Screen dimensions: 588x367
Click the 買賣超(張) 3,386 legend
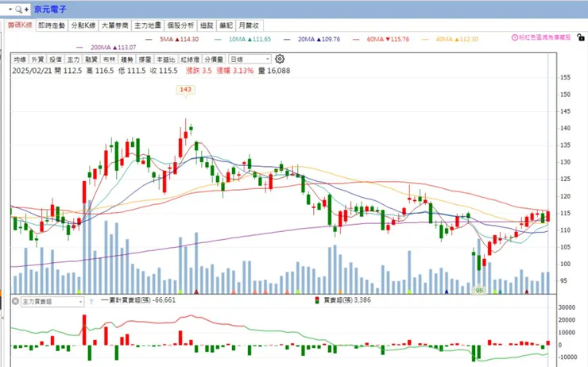(x=347, y=300)
